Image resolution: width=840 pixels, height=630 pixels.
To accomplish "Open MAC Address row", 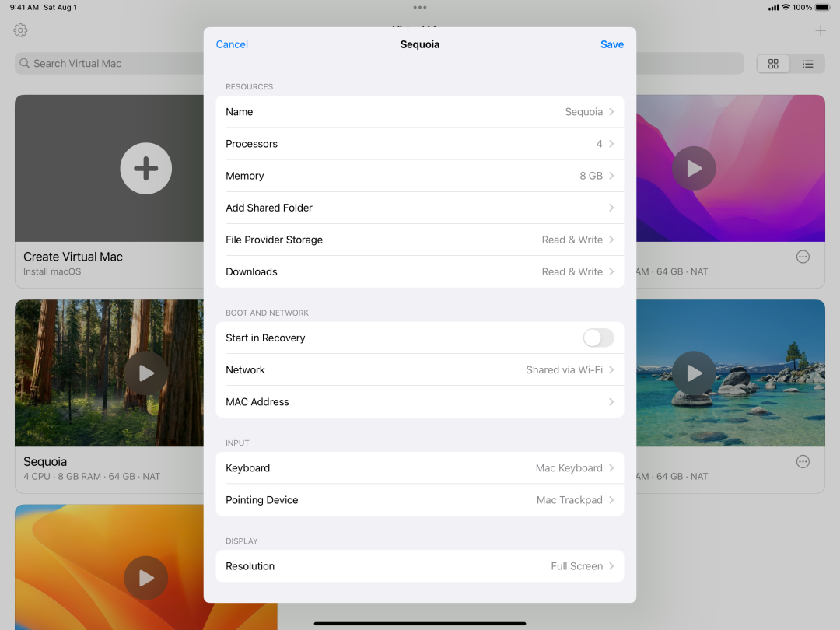I will (420, 402).
